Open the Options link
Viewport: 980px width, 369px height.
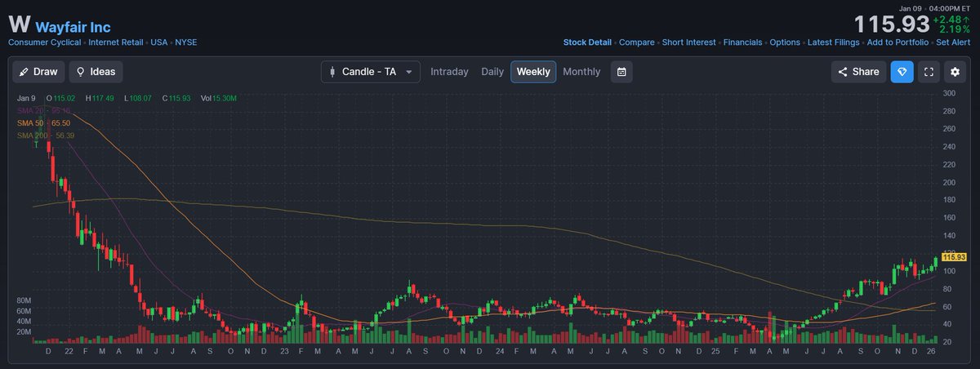pos(785,42)
